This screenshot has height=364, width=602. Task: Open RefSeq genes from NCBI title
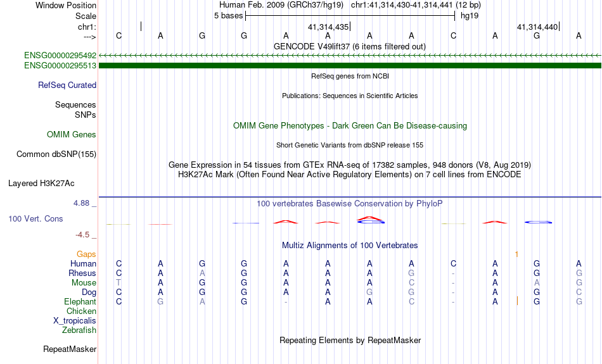pos(350,77)
